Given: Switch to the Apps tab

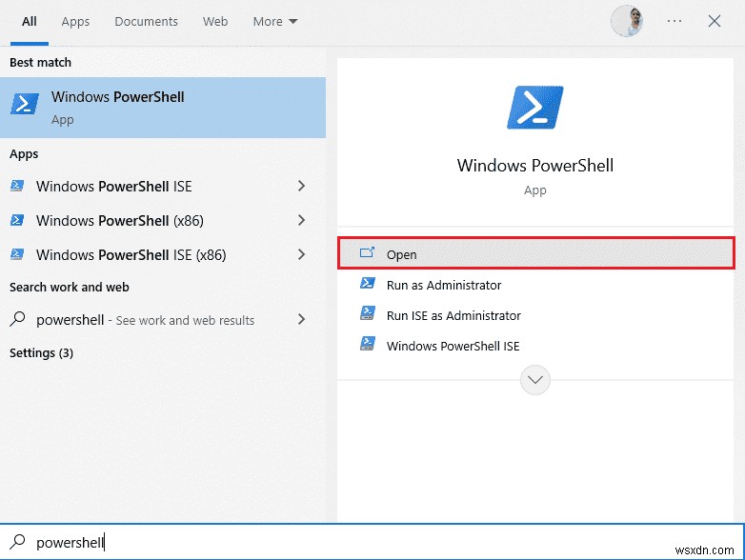Looking at the screenshot, I should point(75,21).
